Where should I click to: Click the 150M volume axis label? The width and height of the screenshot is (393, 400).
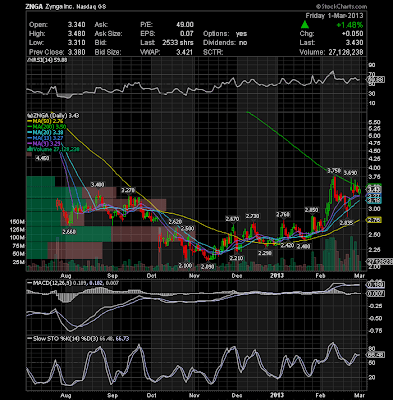[x=17, y=222]
